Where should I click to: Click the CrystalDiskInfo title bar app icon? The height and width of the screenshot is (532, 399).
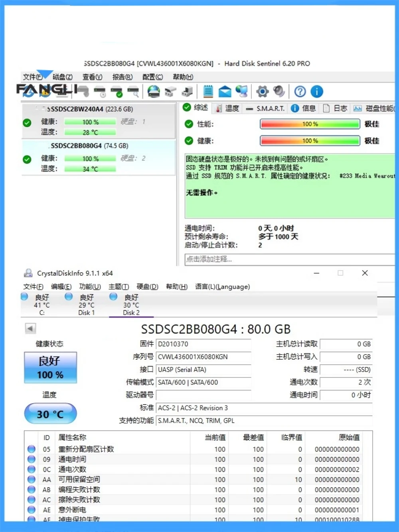click(28, 273)
